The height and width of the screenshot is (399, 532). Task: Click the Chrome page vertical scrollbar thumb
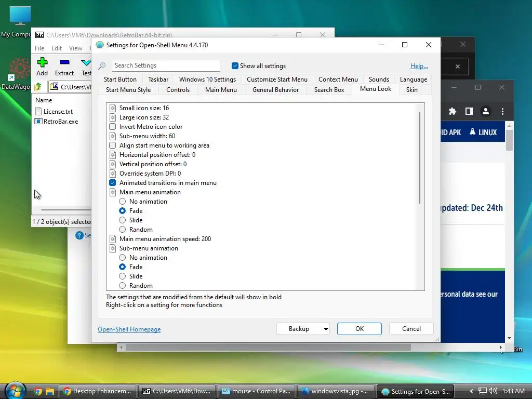509,140
